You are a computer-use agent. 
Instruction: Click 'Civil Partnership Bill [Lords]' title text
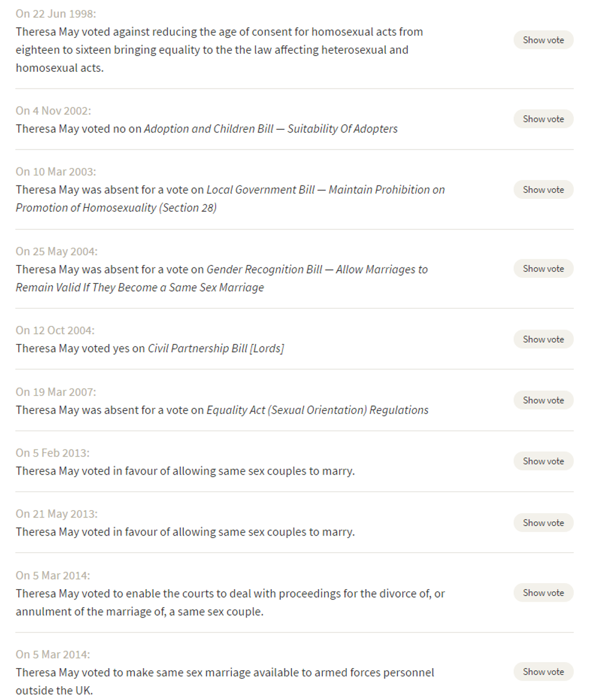tap(216, 348)
